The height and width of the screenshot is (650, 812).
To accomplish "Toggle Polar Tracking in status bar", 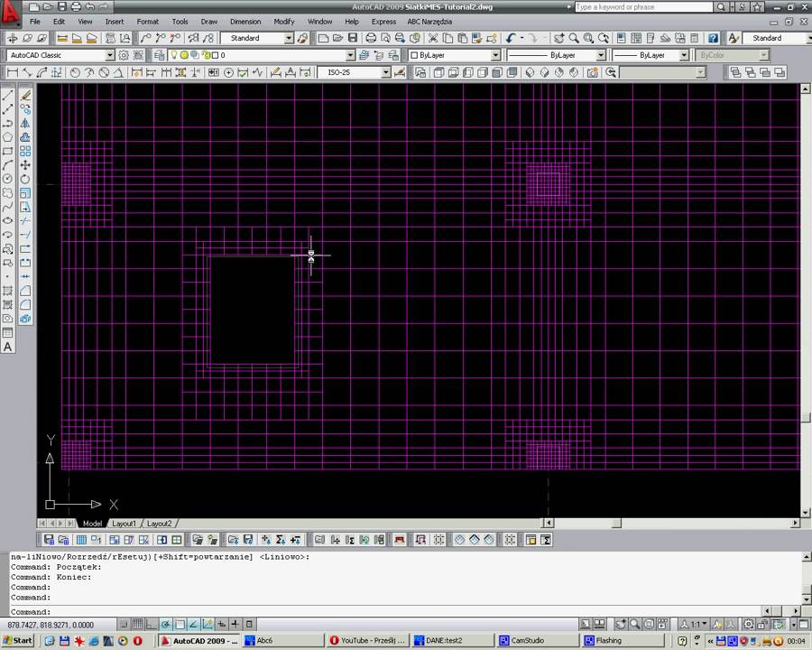I will 165,624.
